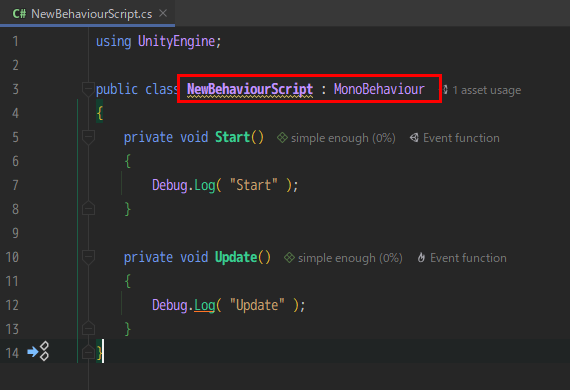The height and width of the screenshot is (390, 570).
Task: Close the NewBehaviourScript.cs tab
Action: (163, 13)
